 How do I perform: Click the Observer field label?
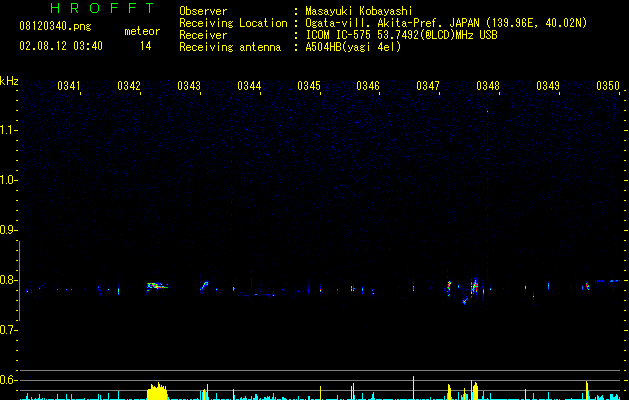click(x=203, y=11)
